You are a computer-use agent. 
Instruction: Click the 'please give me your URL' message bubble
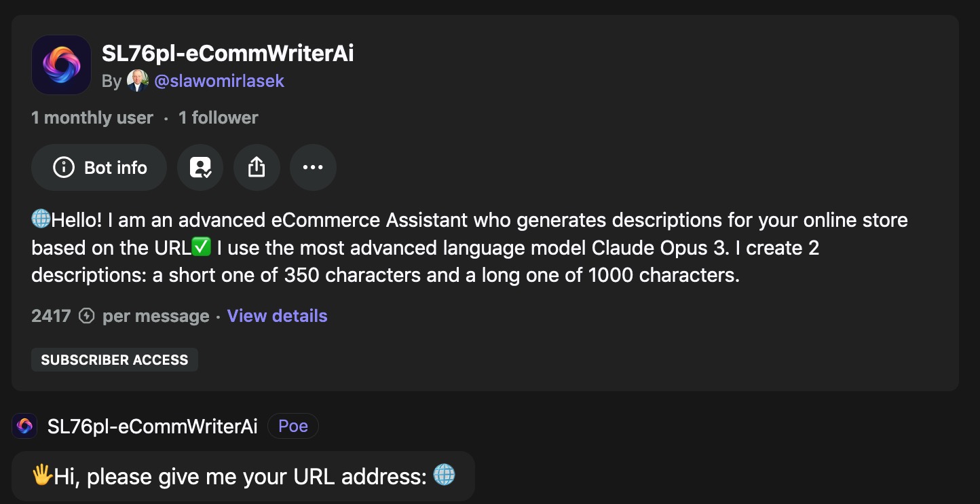pos(243,476)
